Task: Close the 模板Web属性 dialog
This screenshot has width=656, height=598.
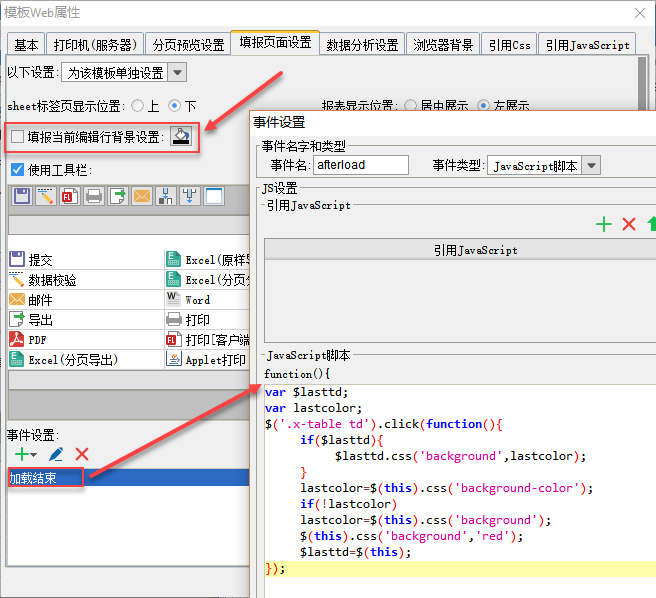Action: 640,13
